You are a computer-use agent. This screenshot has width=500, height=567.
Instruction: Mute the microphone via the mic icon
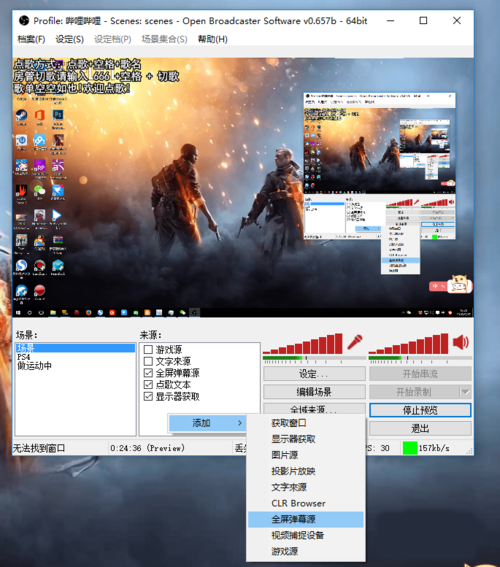[x=355, y=342]
